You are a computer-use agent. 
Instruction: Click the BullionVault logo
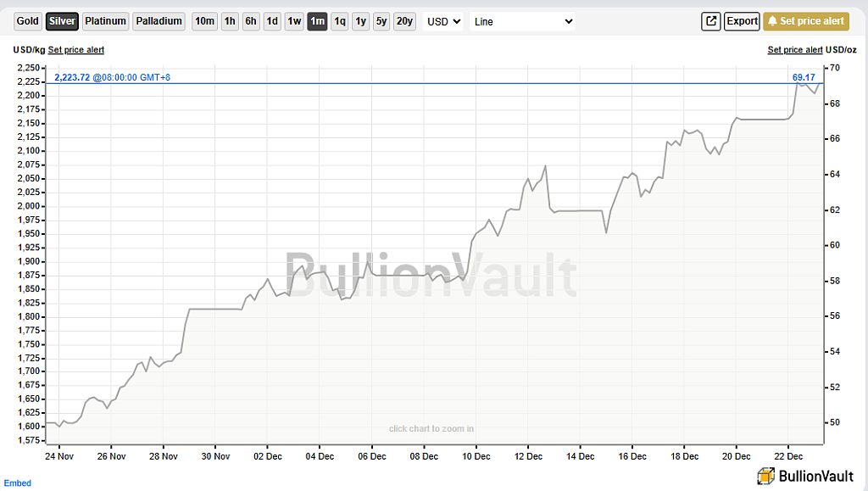(x=805, y=476)
